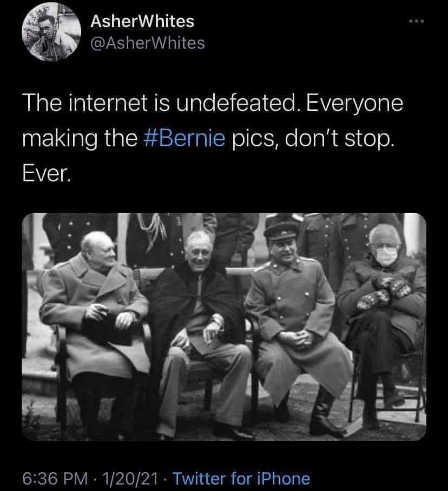
Task: Click the word "Everyone" in the tweet
Action: 354,103
